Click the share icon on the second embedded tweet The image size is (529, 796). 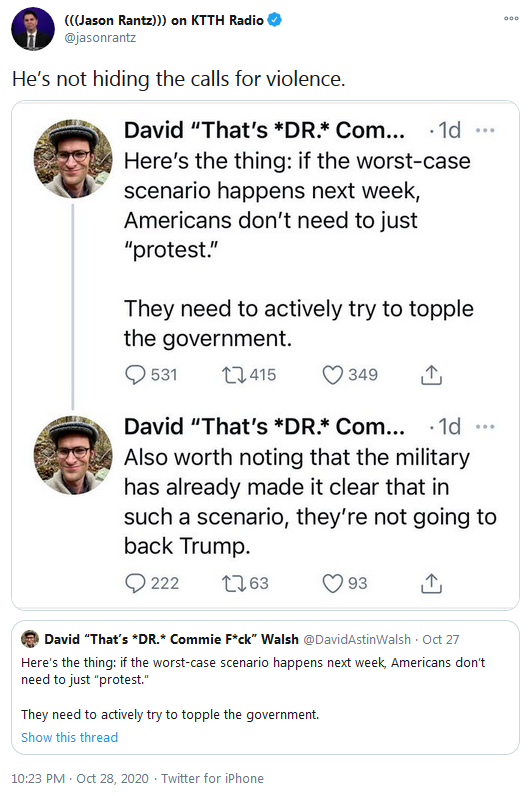tap(431, 583)
